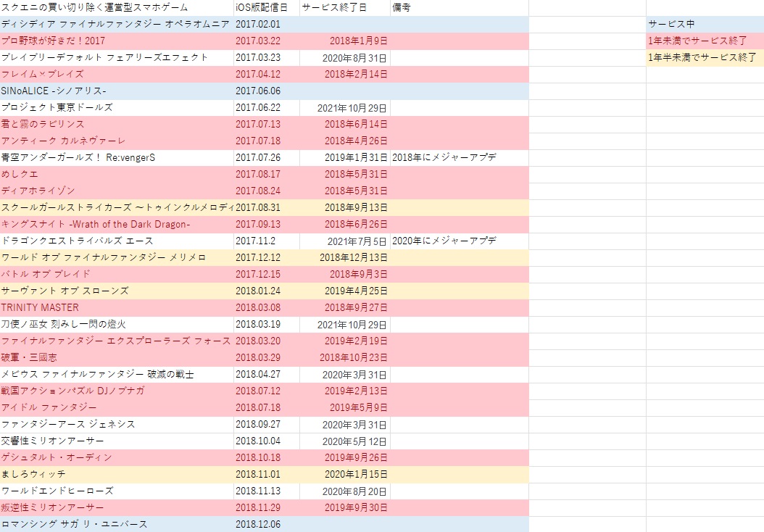The image size is (764, 532).
Task: Select 'ロマンシング サガ リ・ユニバース' cell
Action: click(x=117, y=524)
